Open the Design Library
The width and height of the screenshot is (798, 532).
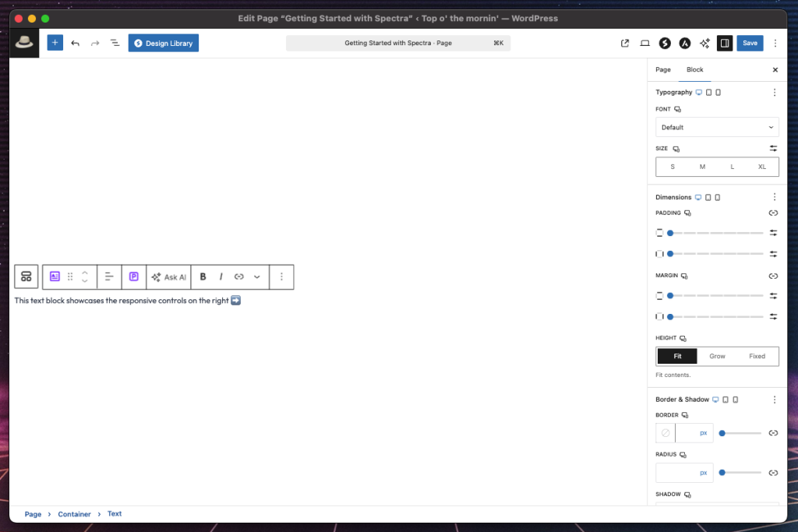click(x=164, y=43)
